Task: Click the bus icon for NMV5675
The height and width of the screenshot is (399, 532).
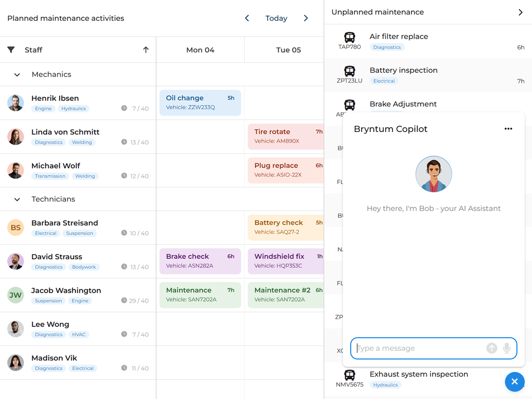Action: click(350, 375)
